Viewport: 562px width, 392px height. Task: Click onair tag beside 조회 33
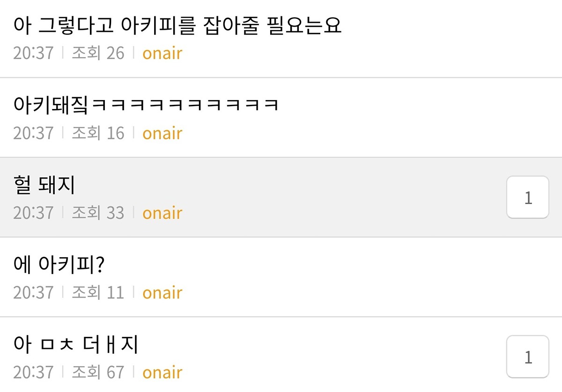(x=162, y=213)
